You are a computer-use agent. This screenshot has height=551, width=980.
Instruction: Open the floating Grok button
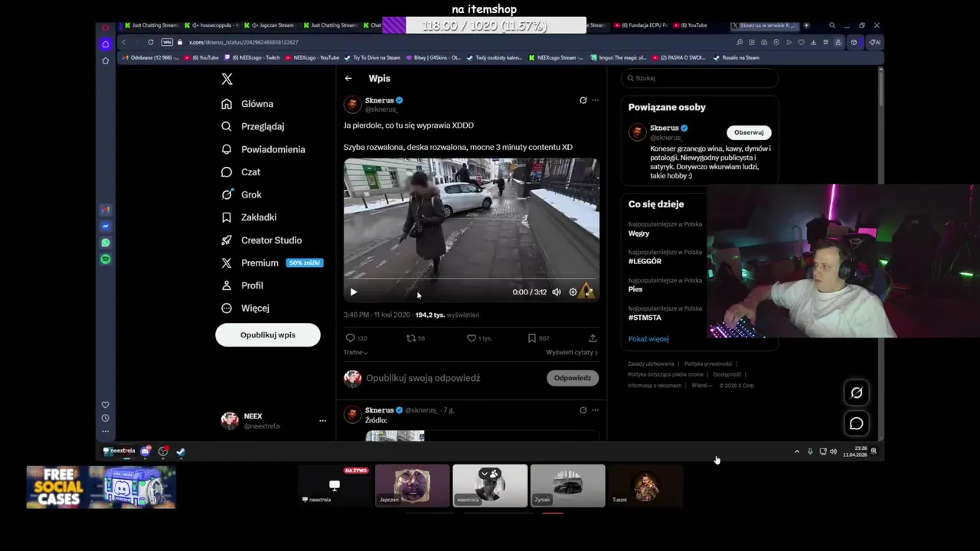pyautogui.click(x=856, y=393)
